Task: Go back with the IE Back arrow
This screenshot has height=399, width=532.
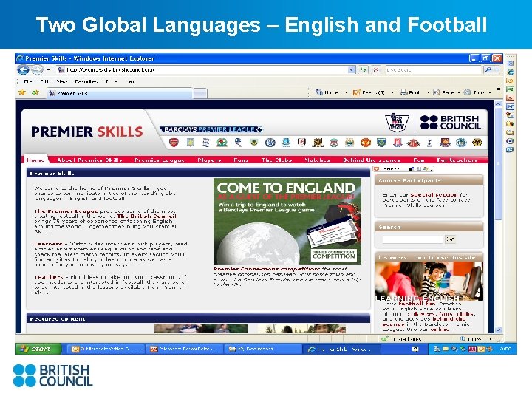Action: pos(23,70)
